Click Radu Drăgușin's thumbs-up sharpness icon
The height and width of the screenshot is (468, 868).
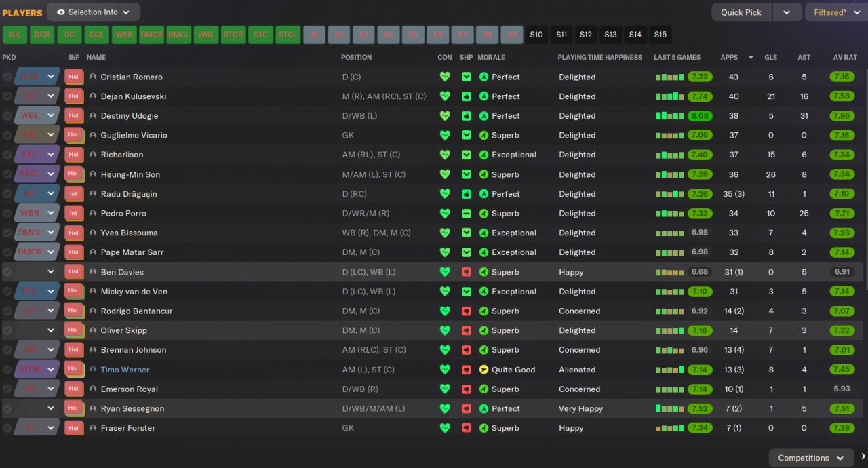467,194
